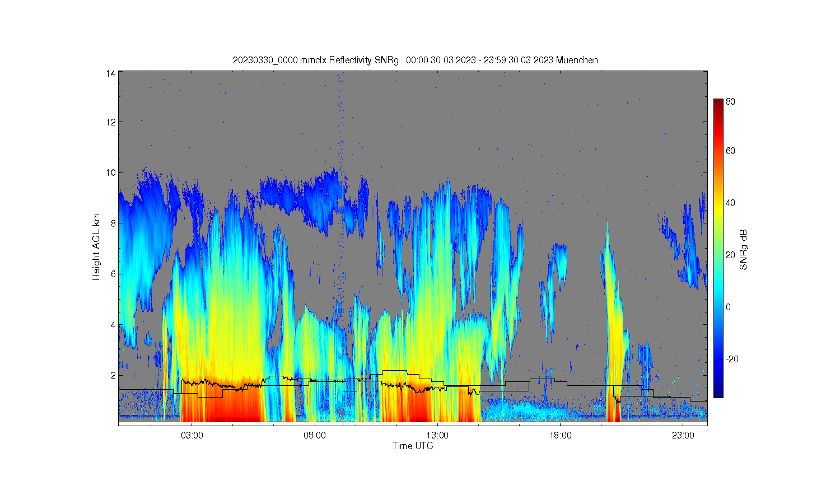The image size is (840, 504).
Task: Click the 4 km height tick label
Action: [x=113, y=325]
